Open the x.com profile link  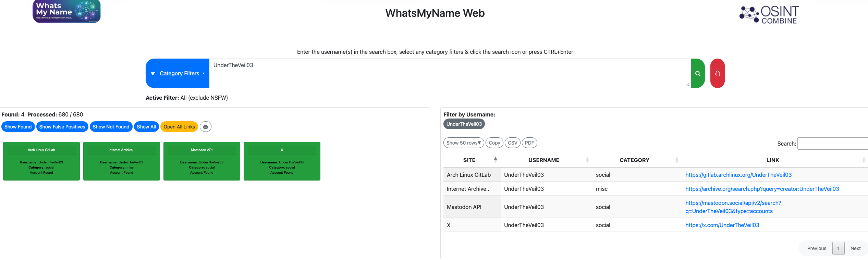coord(722,225)
